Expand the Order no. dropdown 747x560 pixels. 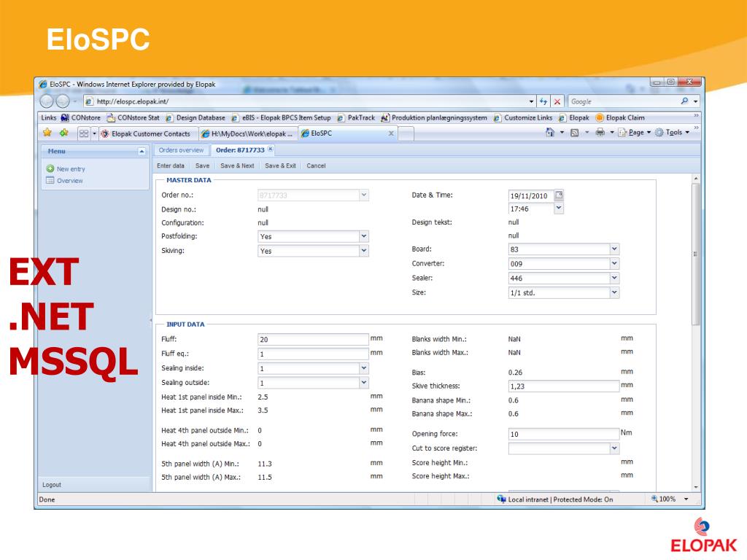(x=364, y=195)
